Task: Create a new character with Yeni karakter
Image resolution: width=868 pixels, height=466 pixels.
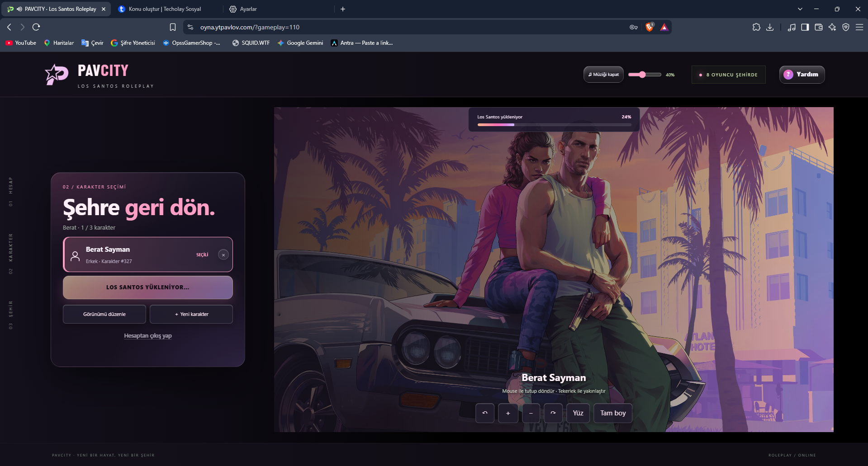Action: pos(191,314)
